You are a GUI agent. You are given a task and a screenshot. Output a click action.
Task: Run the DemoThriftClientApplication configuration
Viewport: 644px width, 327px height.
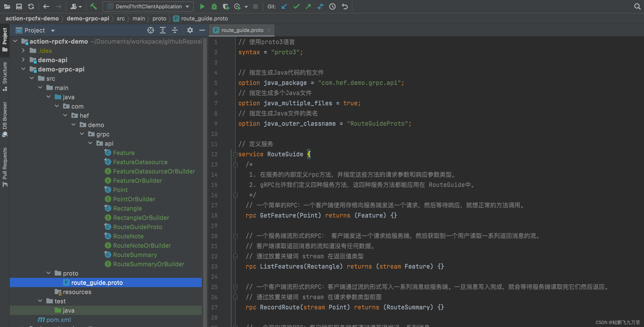click(202, 6)
